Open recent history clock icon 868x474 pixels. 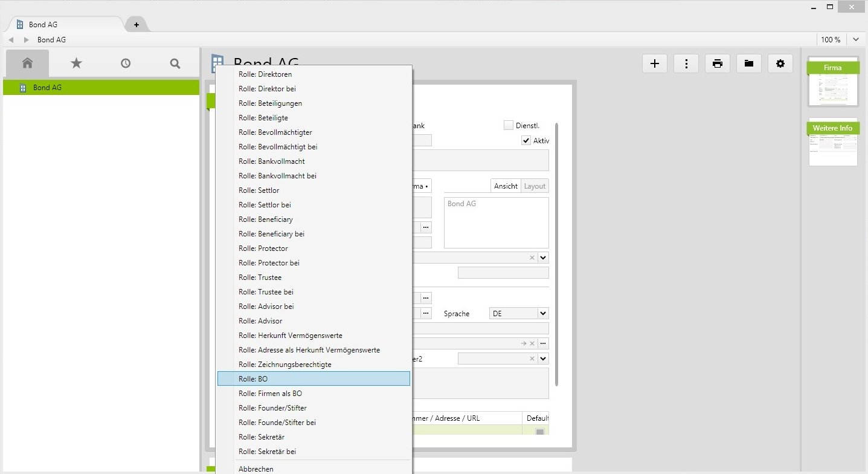pos(126,63)
